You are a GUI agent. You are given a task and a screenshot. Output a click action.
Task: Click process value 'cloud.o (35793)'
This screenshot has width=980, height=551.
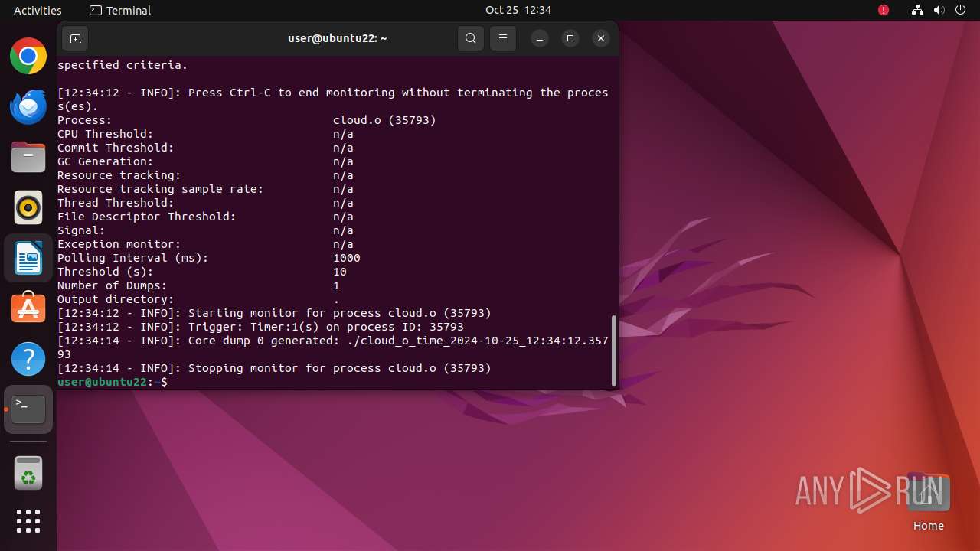click(384, 120)
